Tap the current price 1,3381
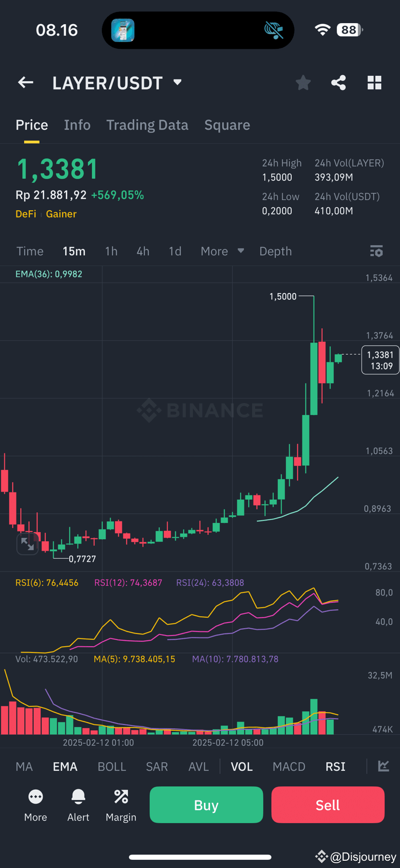This screenshot has height=868, width=400. 57,170
